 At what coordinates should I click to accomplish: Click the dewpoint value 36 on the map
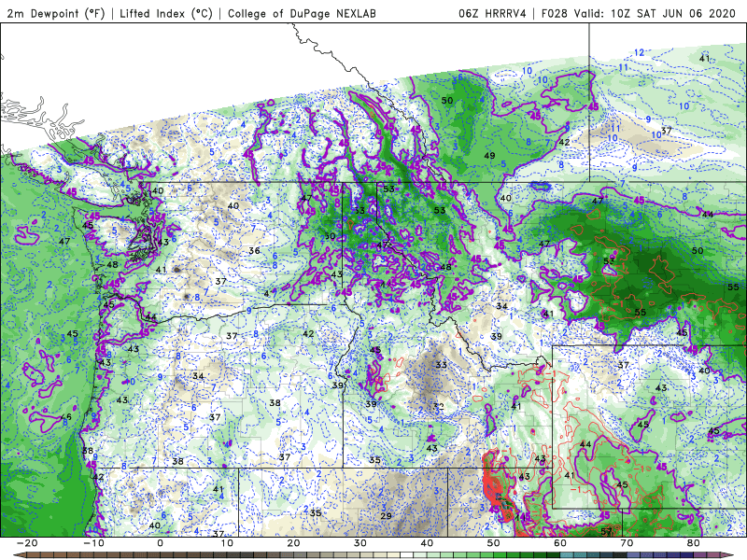(x=254, y=250)
